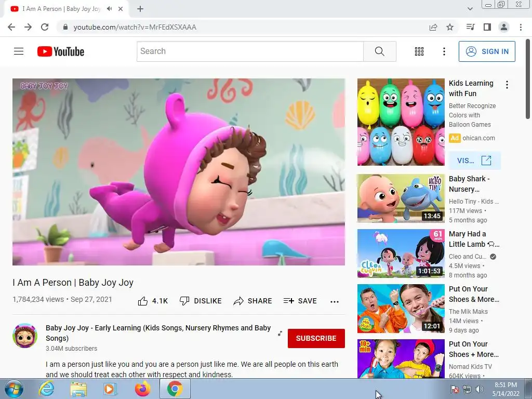Open Chrome media controls icon
The height and width of the screenshot is (399, 532).
(470, 27)
